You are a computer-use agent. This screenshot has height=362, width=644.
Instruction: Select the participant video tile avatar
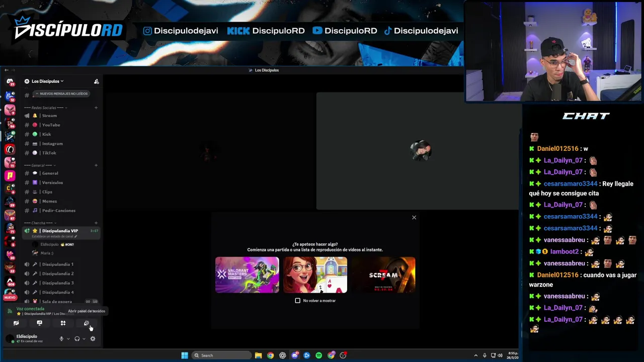click(421, 151)
